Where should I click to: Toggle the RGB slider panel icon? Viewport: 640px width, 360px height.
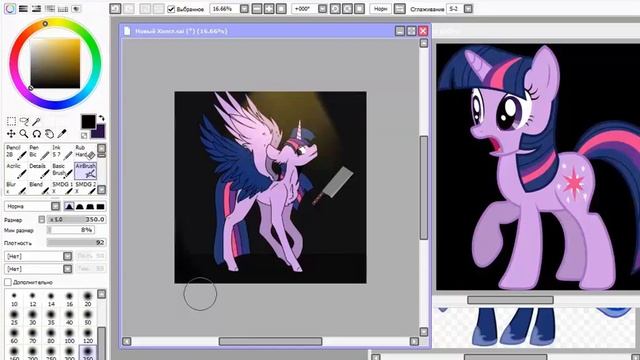pyautogui.click(x=23, y=9)
